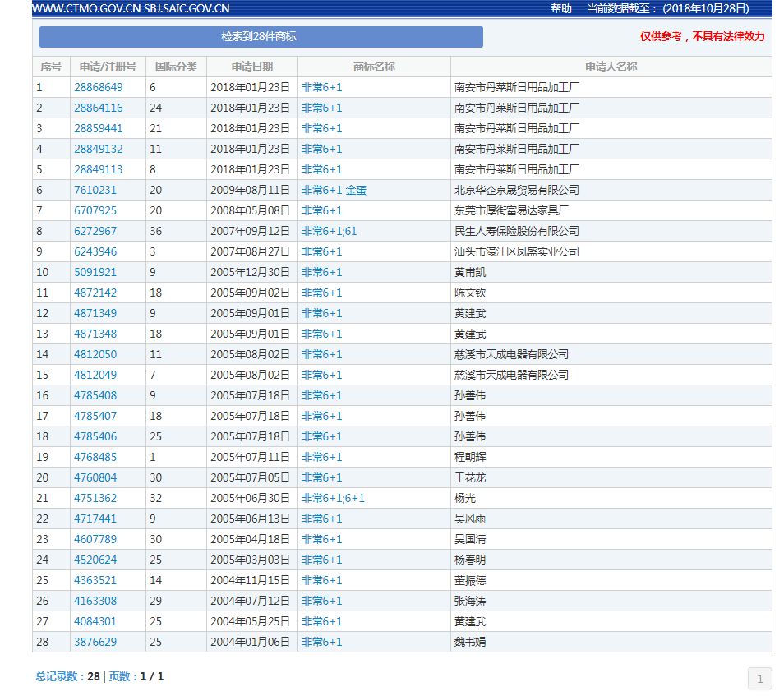784x696 pixels.
Task: Open registration number 7610231
Action: (95, 190)
